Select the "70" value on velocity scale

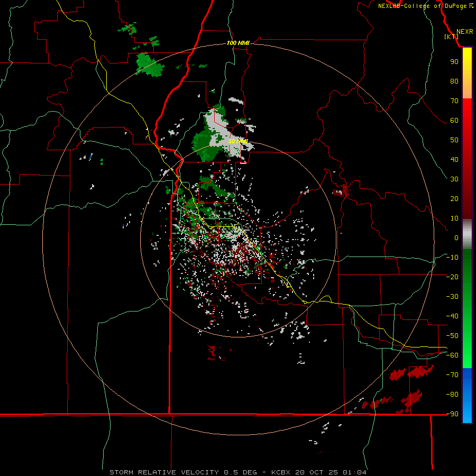[454, 101]
